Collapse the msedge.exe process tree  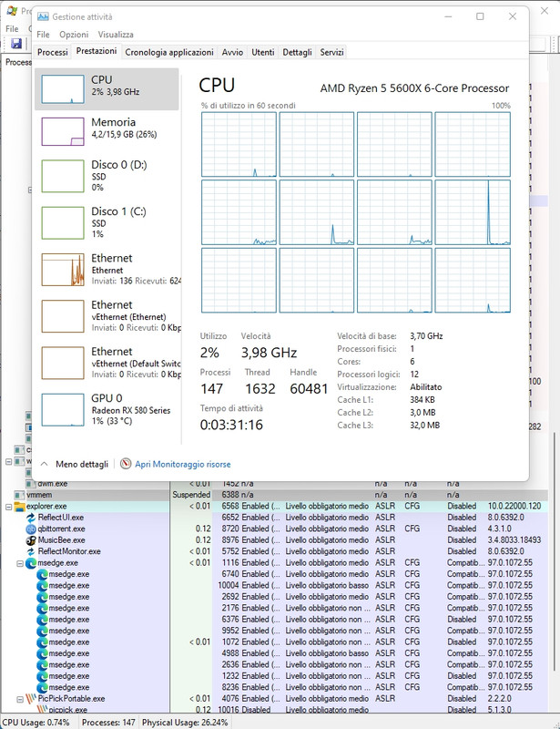(x=20, y=563)
